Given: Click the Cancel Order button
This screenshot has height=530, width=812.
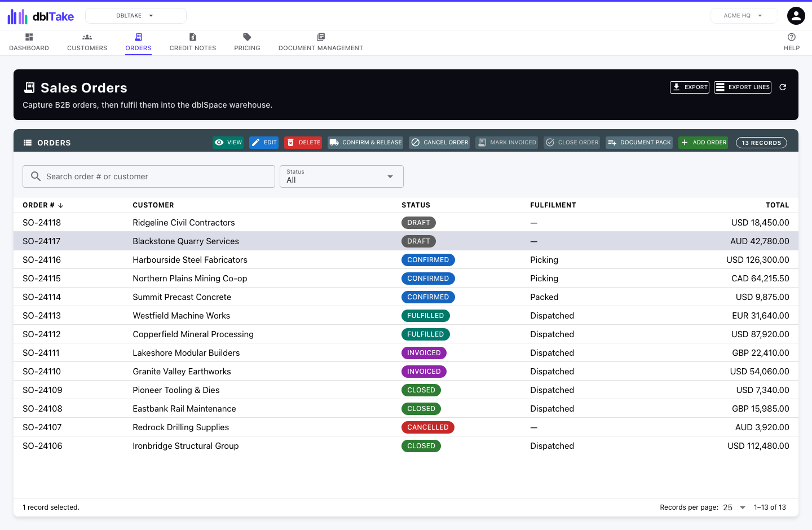Looking at the screenshot, I should click(x=439, y=143).
